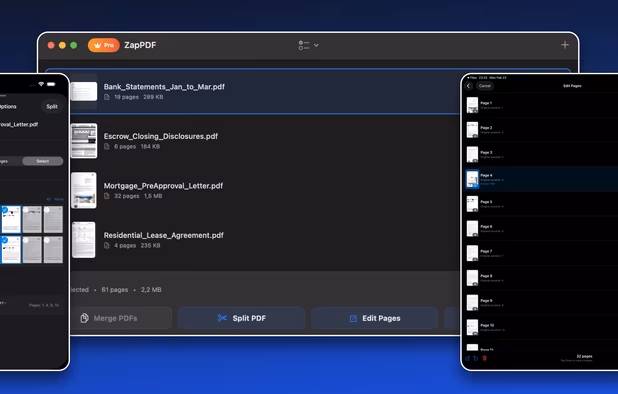Tap back chevron on tablet Edit Pages
618x394 pixels.
click(x=469, y=86)
